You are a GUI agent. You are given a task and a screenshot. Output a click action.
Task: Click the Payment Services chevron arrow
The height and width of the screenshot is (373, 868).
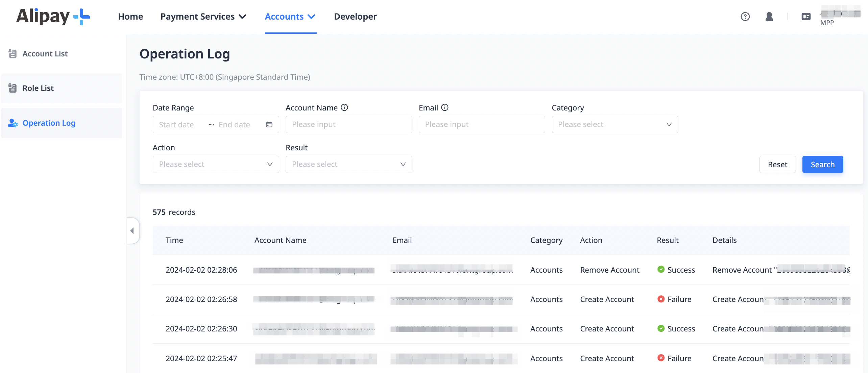coord(242,17)
